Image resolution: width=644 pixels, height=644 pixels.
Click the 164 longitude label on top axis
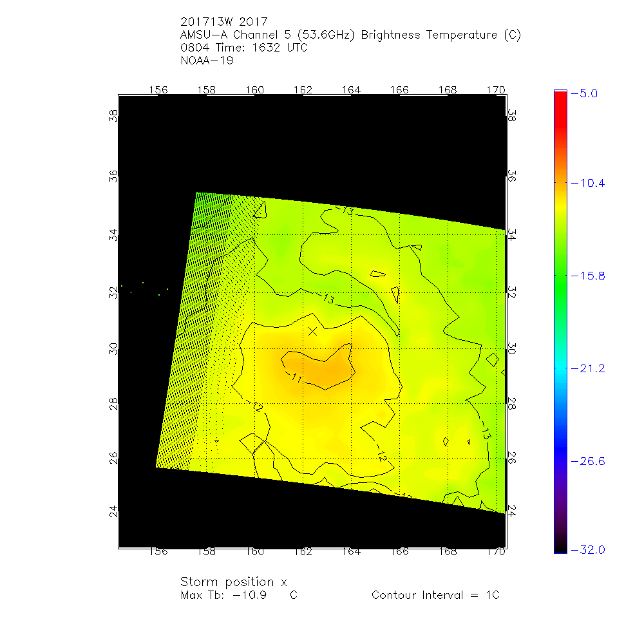(x=351, y=90)
